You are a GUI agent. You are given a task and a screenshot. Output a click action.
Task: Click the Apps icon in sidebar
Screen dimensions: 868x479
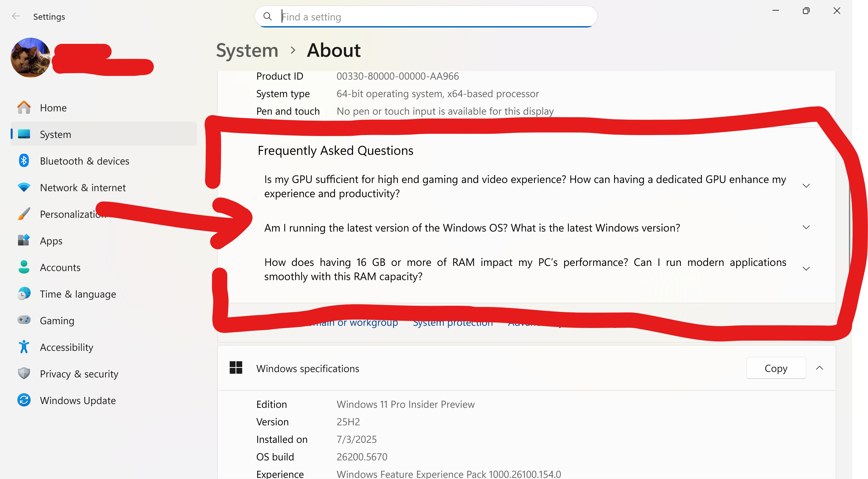point(24,240)
